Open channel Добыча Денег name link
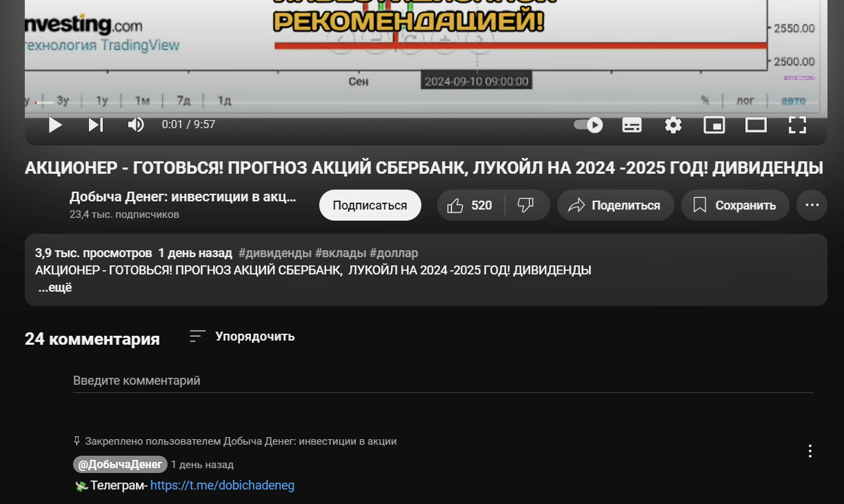This screenshot has height=504, width=844. click(x=183, y=197)
